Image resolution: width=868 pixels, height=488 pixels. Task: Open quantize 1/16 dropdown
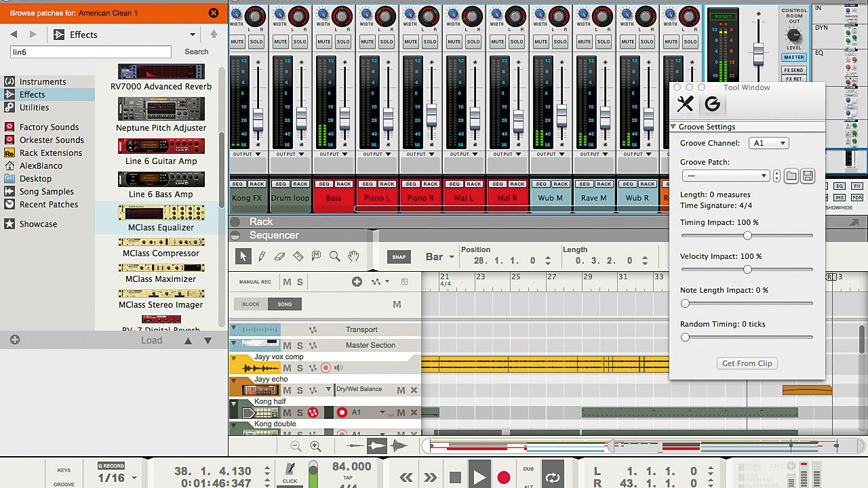134,478
